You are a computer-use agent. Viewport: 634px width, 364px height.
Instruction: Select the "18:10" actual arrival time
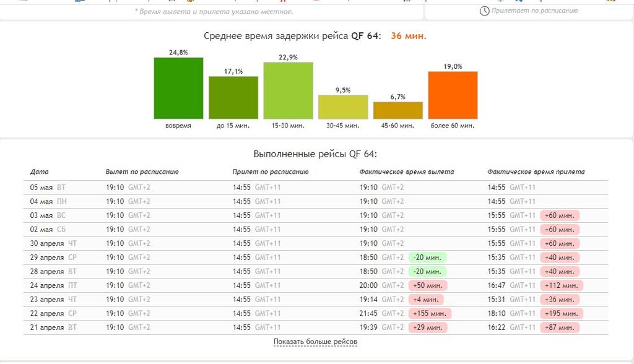497,313
